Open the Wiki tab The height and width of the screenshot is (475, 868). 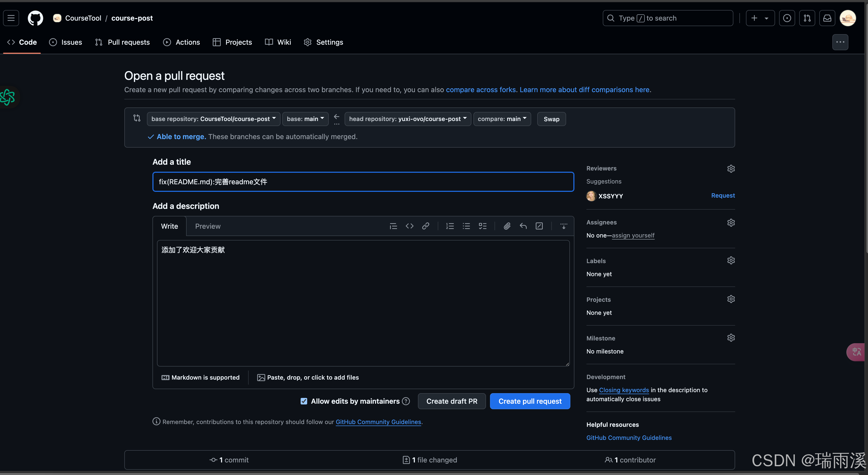pyautogui.click(x=278, y=42)
